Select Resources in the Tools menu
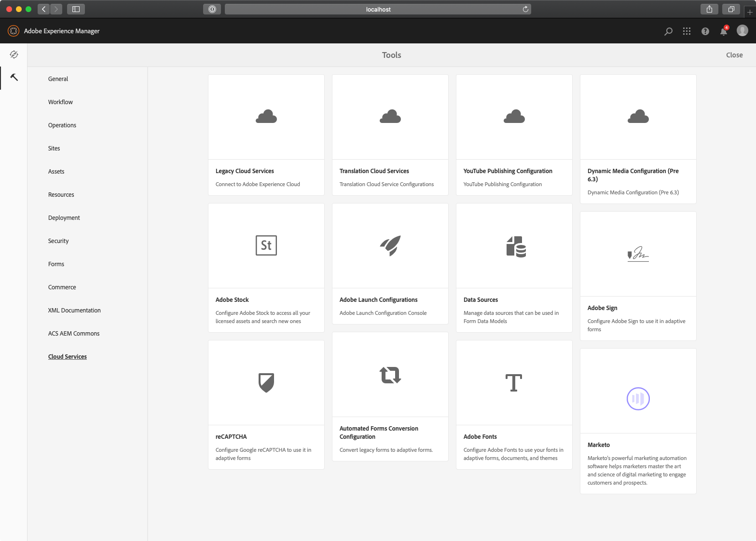This screenshot has width=756, height=541. pyautogui.click(x=61, y=195)
